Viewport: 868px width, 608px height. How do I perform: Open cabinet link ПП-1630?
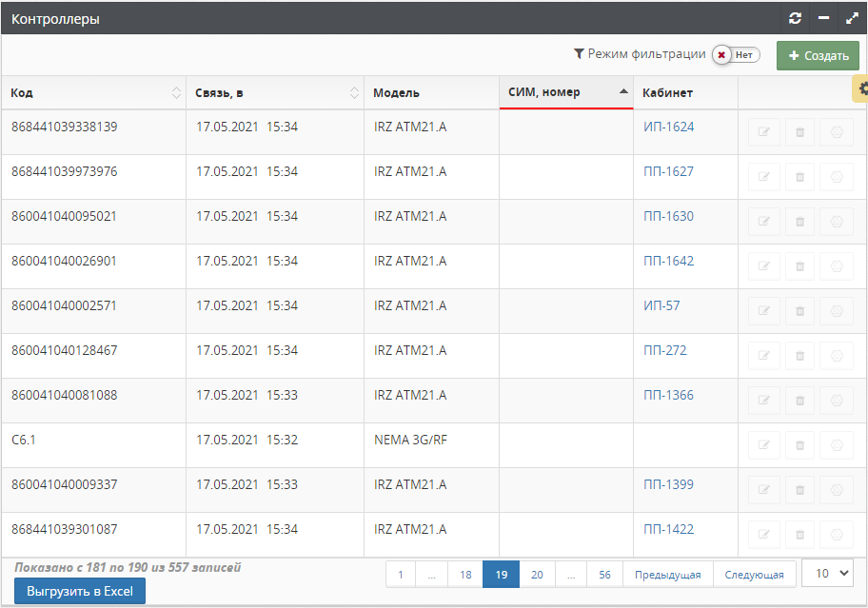point(668,216)
